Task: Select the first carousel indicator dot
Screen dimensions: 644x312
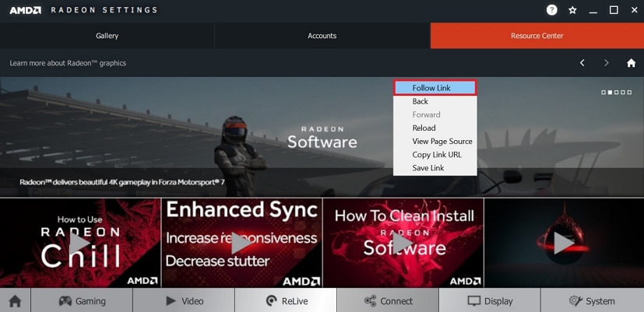Action: click(604, 93)
